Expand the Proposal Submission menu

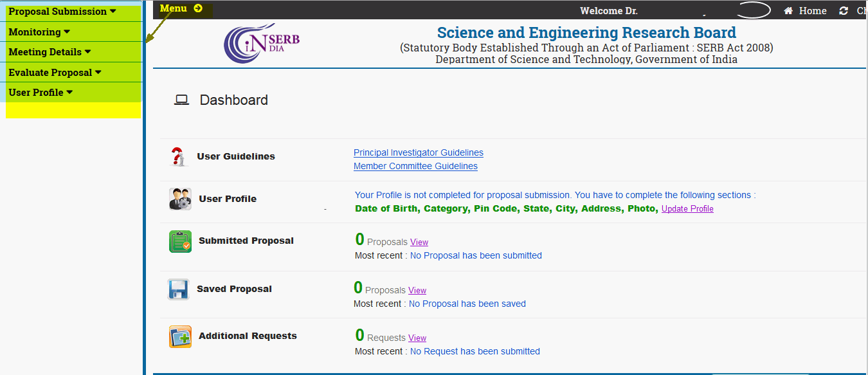tap(62, 12)
